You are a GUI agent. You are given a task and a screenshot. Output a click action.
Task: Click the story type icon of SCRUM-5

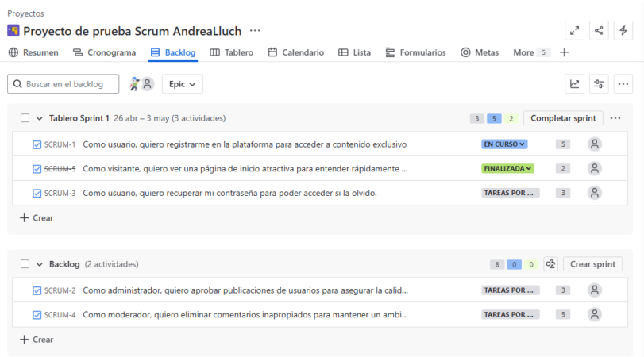pos(37,169)
